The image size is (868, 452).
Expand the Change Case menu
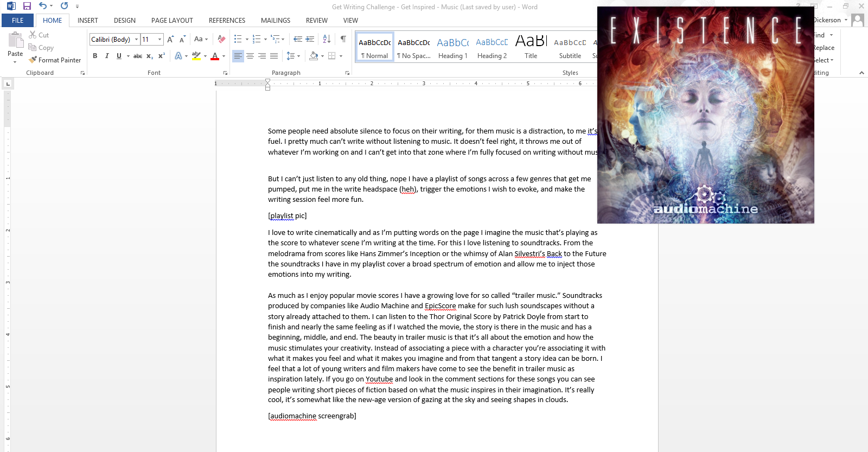201,39
